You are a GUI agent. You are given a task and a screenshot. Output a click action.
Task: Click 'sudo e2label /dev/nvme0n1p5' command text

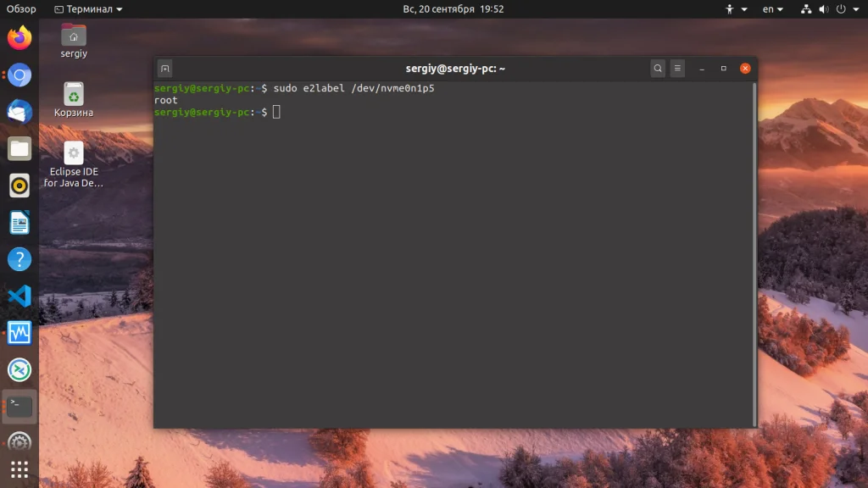pyautogui.click(x=353, y=88)
